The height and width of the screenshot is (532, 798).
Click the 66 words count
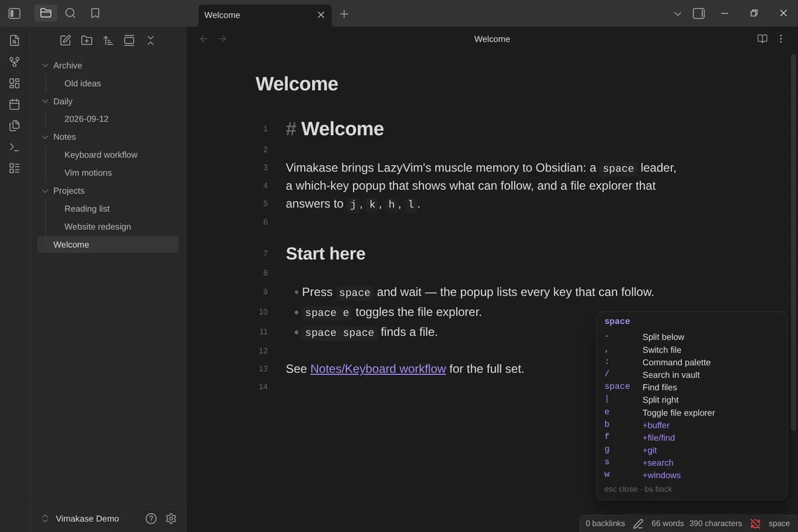point(668,523)
